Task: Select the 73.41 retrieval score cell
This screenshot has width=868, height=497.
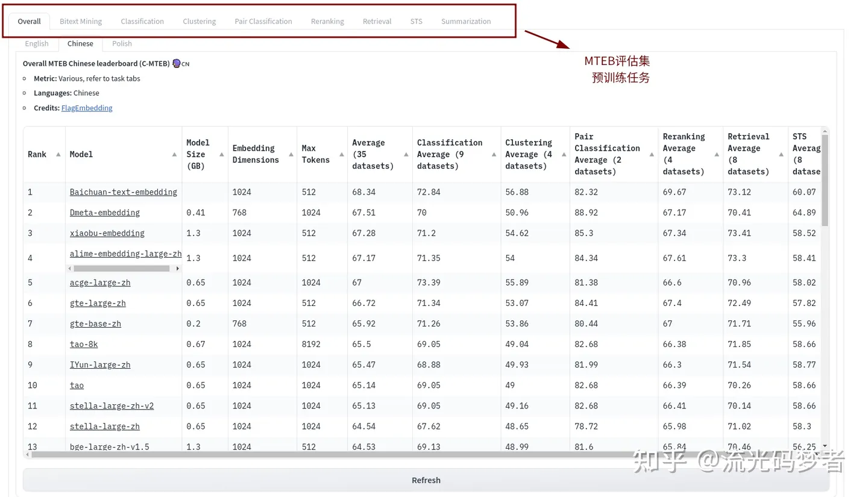Action: (755, 233)
